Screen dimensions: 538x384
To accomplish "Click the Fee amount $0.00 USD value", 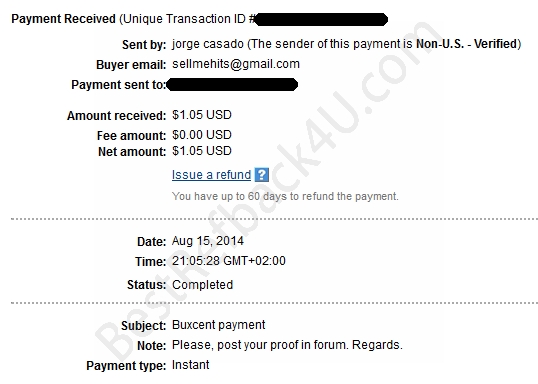I will (202, 135).
